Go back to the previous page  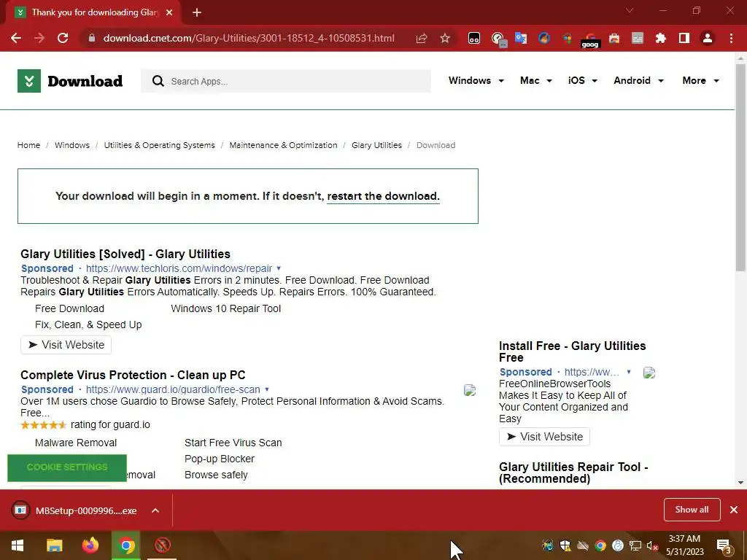pyautogui.click(x=16, y=38)
